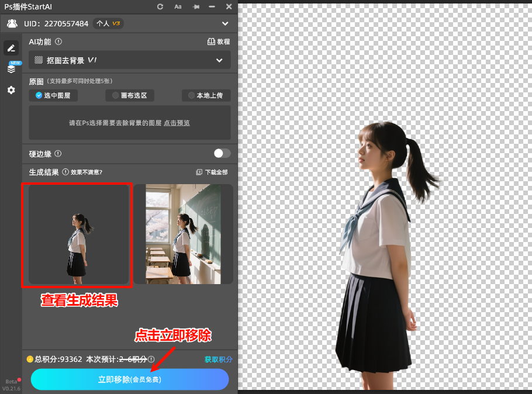This screenshot has width=532, height=394.
Task: Toggle the 硬边缘 hard edge switch
Action: coord(221,153)
